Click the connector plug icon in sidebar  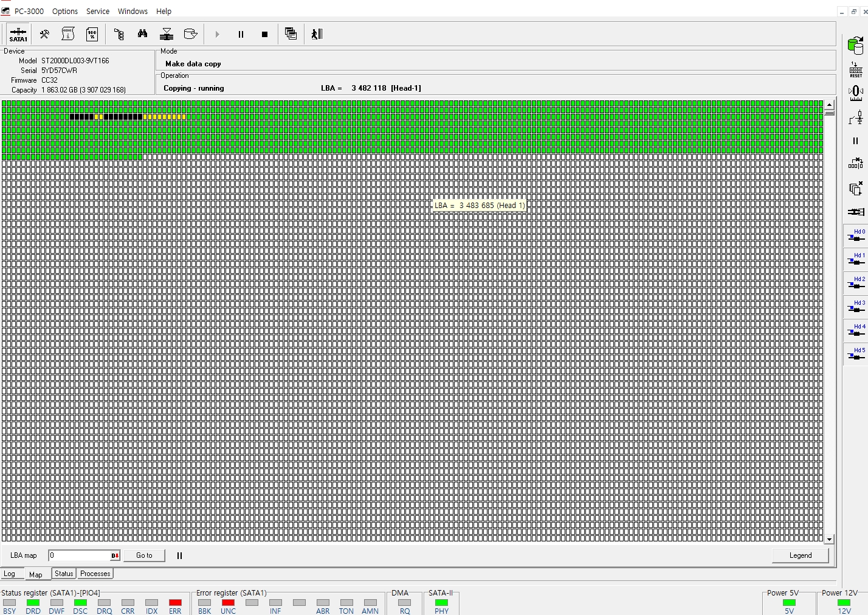(x=856, y=212)
